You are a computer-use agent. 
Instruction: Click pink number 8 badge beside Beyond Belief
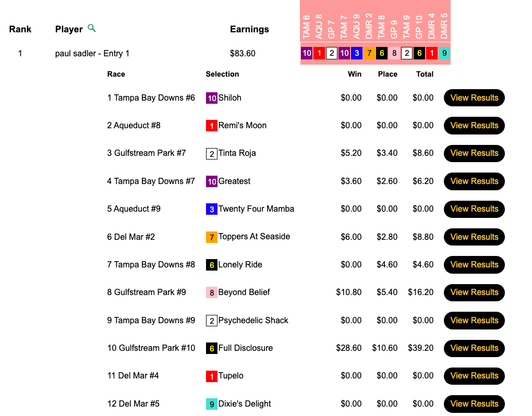click(212, 292)
